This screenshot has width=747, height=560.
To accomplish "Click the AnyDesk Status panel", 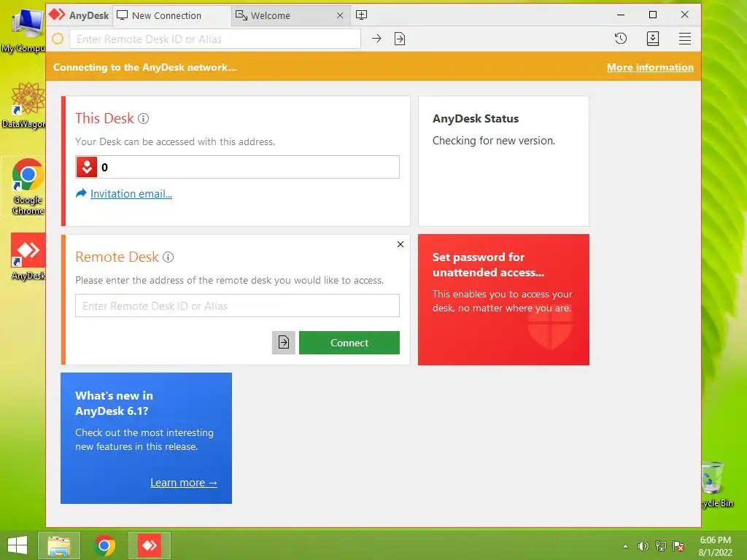I will point(503,161).
